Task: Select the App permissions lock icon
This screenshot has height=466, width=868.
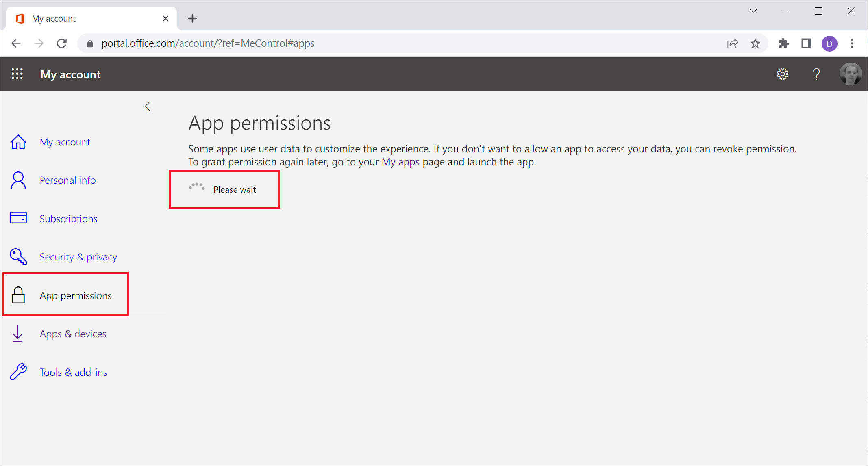Action: tap(18, 295)
